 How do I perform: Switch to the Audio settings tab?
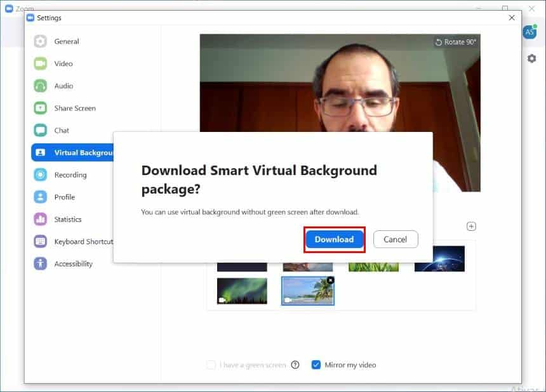click(63, 86)
